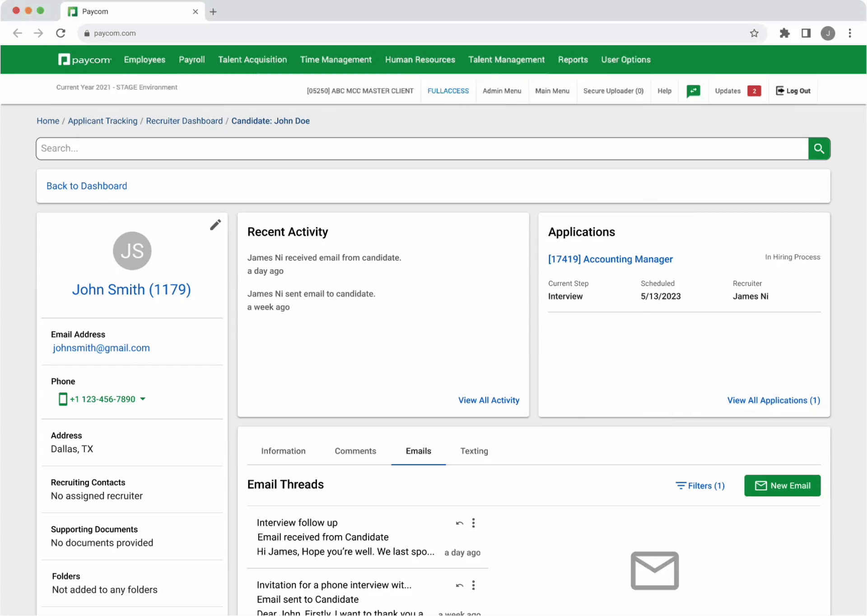Open the Accounting Manager application link
Viewport: 867px width, 616px height.
(x=610, y=259)
